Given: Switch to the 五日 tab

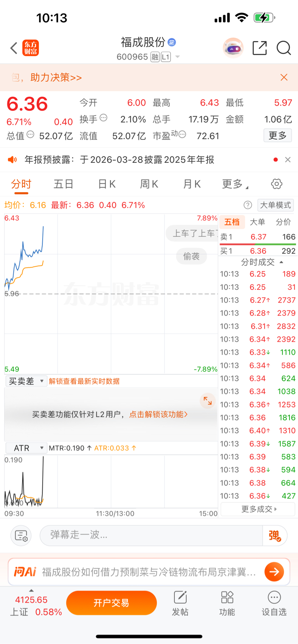Looking at the screenshot, I should tap(64, 184).
